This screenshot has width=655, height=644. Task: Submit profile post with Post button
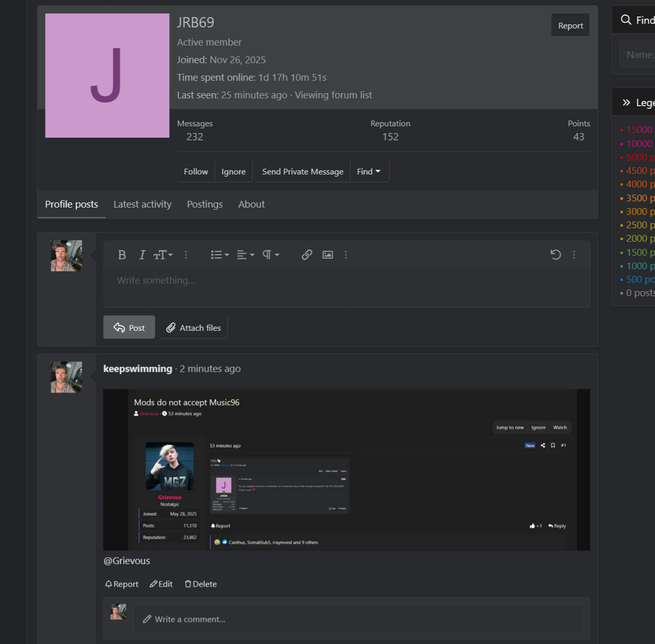(129, 328)
